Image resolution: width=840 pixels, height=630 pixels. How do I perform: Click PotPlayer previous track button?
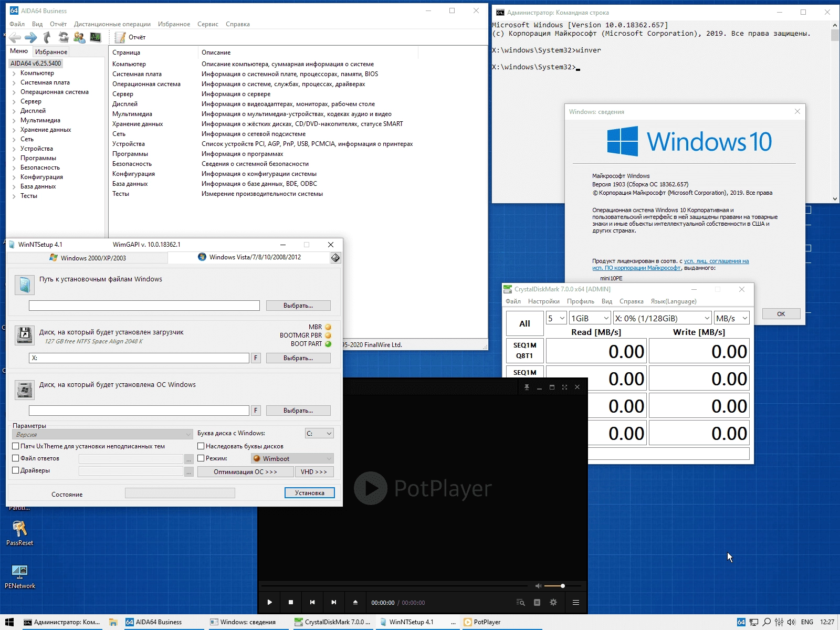click(312, 602)
